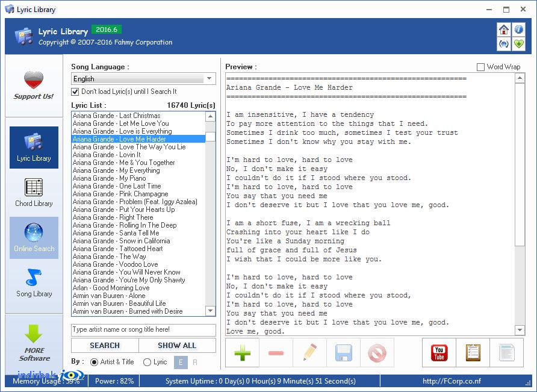Viewport: 537px width, 392px height.
Task: Save lyric with the floppy disk icon
Action: 344,353
